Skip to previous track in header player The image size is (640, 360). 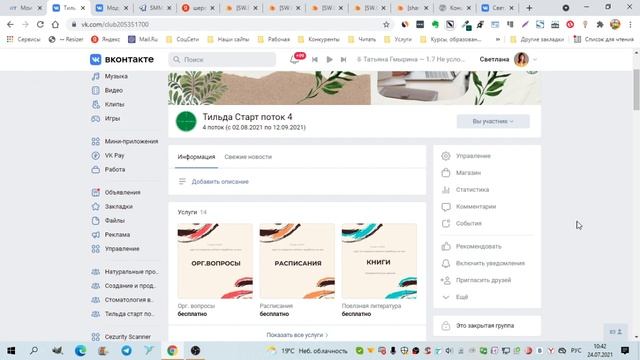click(x=315, y=60)
